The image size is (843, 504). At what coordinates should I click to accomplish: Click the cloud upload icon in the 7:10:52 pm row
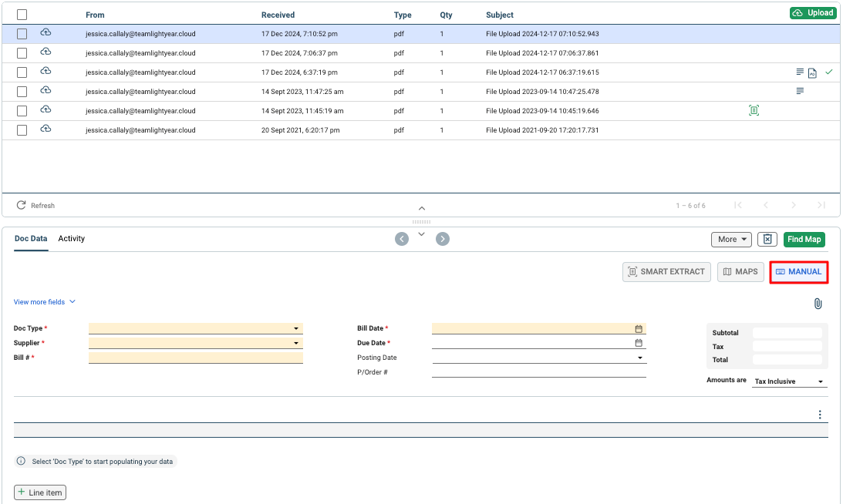click(46, 33)
